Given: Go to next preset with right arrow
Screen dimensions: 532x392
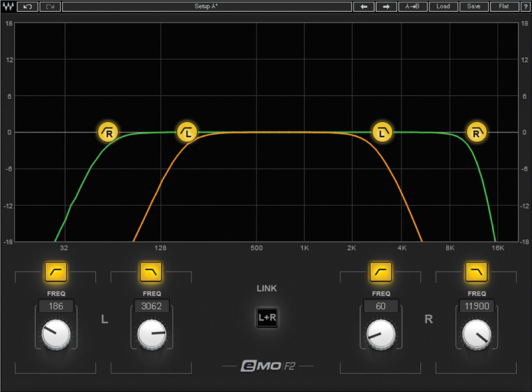Looking at the screenshot, I should [x=386, y=7].
